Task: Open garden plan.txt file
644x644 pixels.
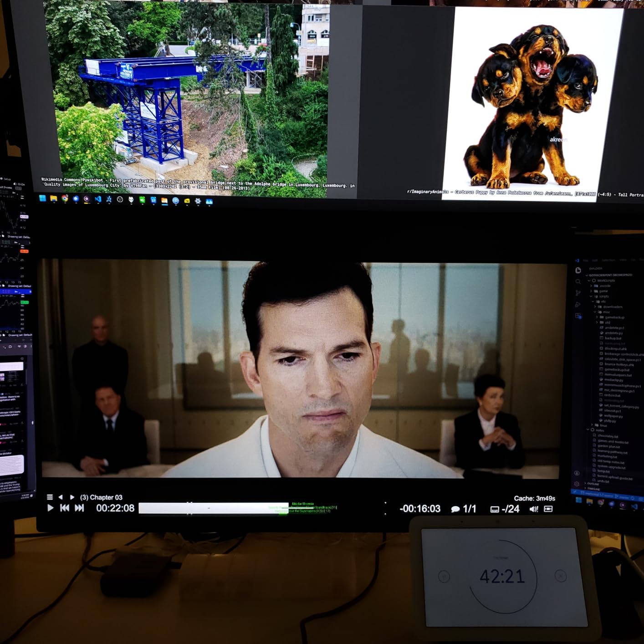Action: 608,446
